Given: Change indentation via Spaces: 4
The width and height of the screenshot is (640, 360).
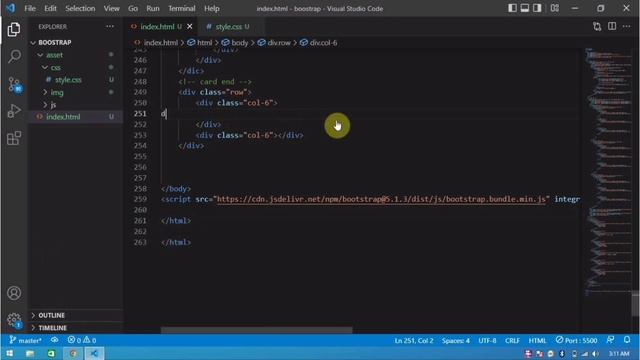Looking at the screenshot, I should click(x=456, y=340).
